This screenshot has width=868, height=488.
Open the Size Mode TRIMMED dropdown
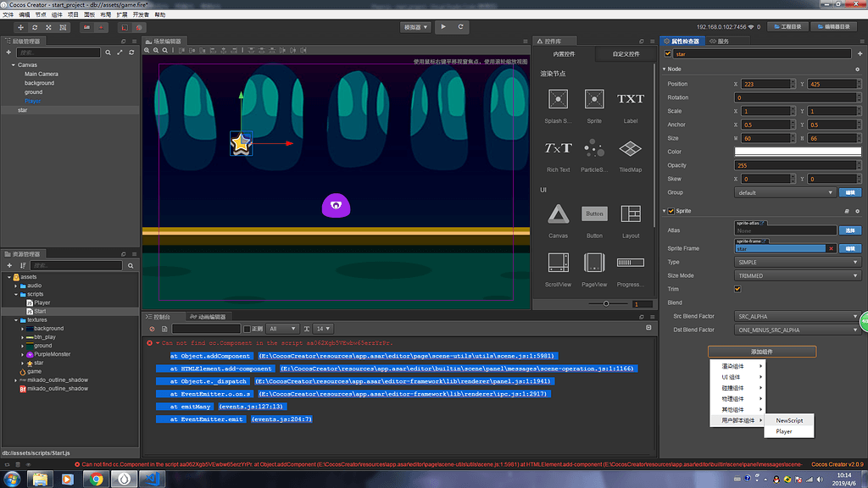[795, 274]
